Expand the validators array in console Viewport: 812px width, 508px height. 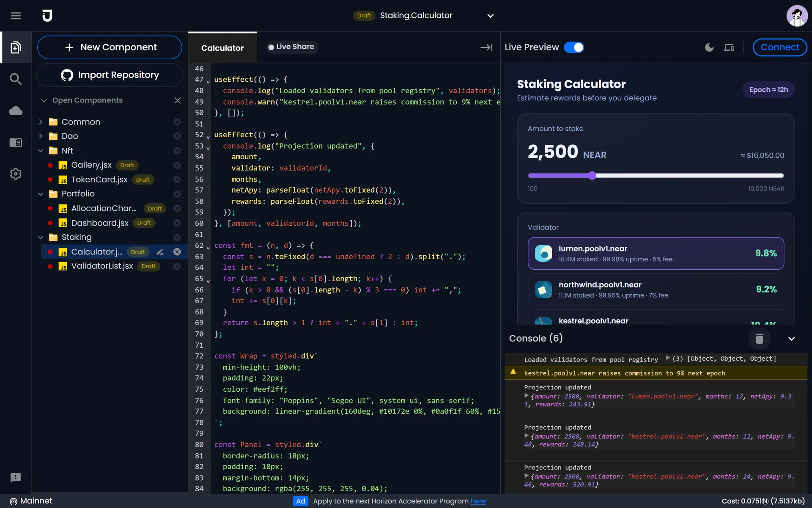(668, 358)
